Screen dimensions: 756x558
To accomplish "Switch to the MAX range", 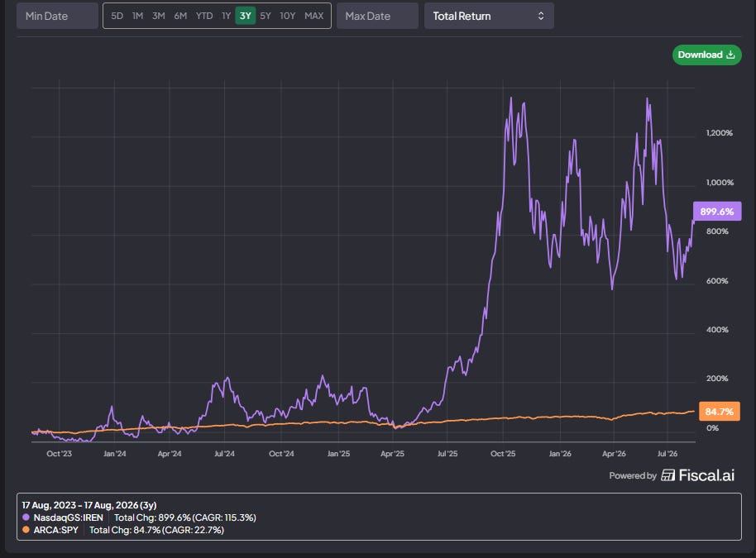I will point(313,16).
